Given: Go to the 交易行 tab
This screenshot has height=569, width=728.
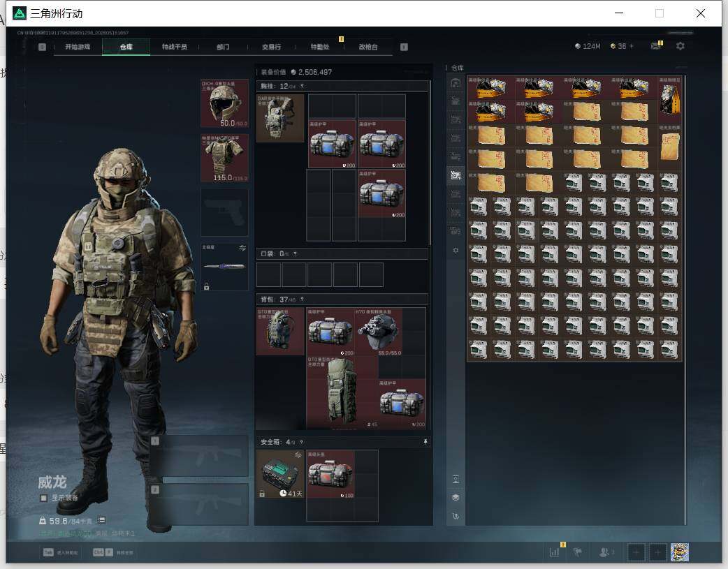Looking at the screenshot, I should coord(271,47).
